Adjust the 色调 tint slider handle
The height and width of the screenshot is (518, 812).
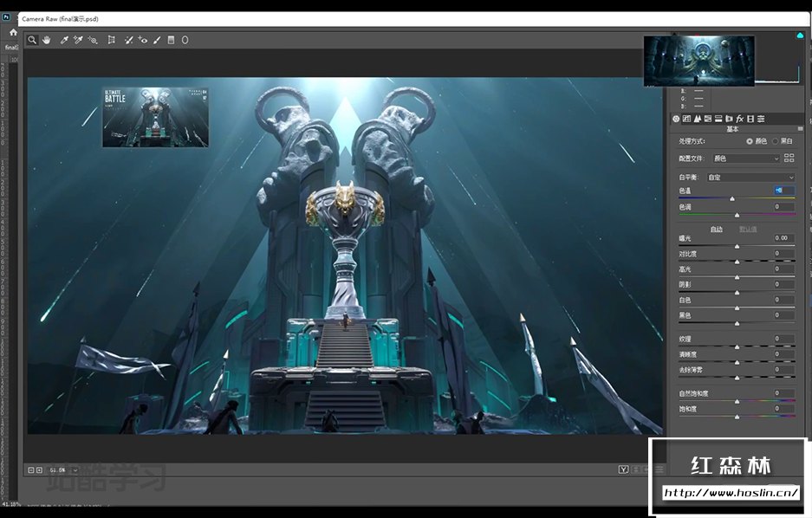(x=737, y=215)
